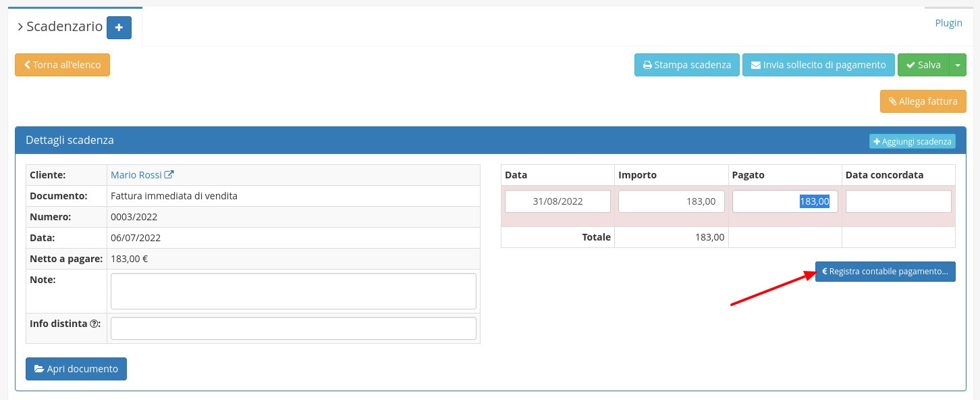The image size is (980, 400).
Task: Click the Salva button
Action: click(923, 66)
